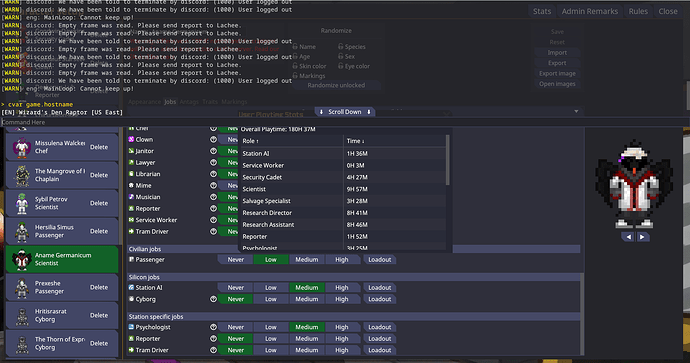
Task: Click Hersilia Simus Passenger portrait icon
Action: pos(22,231)
